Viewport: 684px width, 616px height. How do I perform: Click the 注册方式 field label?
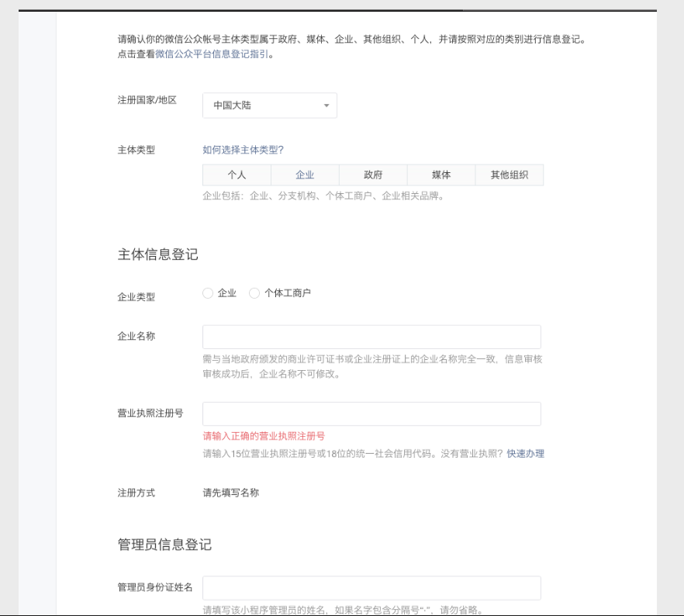(x=136, y=493)
